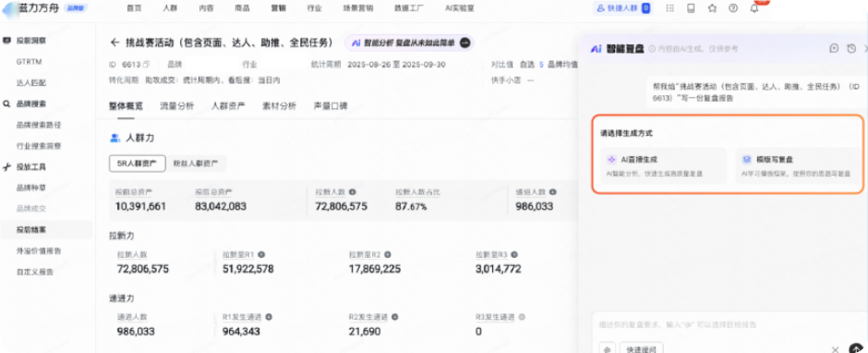Click info icon beside 拉新至R3
Screen dimensions: 868x353
pos(514,255)
